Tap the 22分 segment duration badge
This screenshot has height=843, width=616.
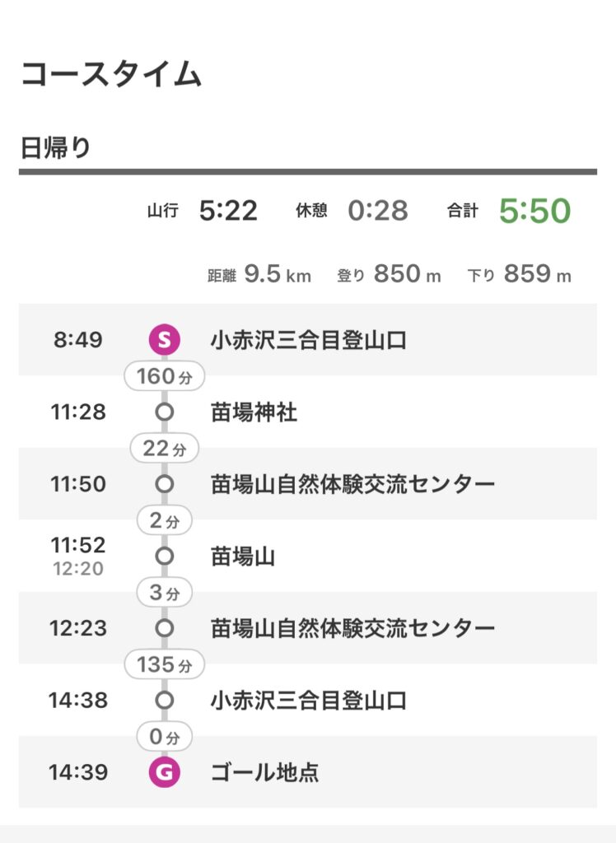[164, 448]
